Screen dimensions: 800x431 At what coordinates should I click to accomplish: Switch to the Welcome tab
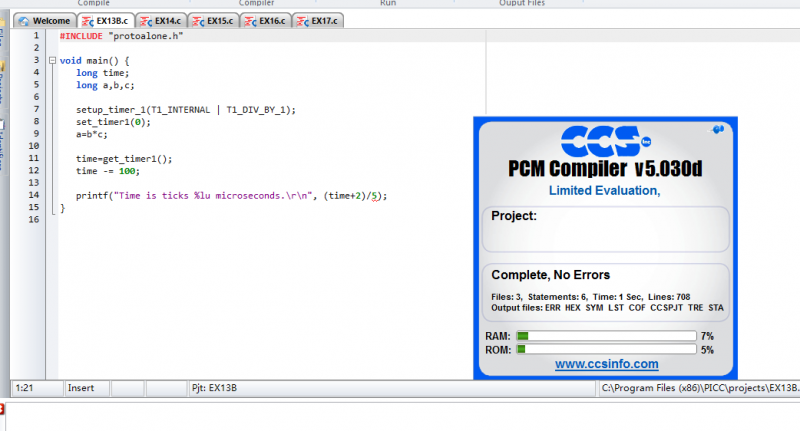pyautogui.click(x=45, y=21)
